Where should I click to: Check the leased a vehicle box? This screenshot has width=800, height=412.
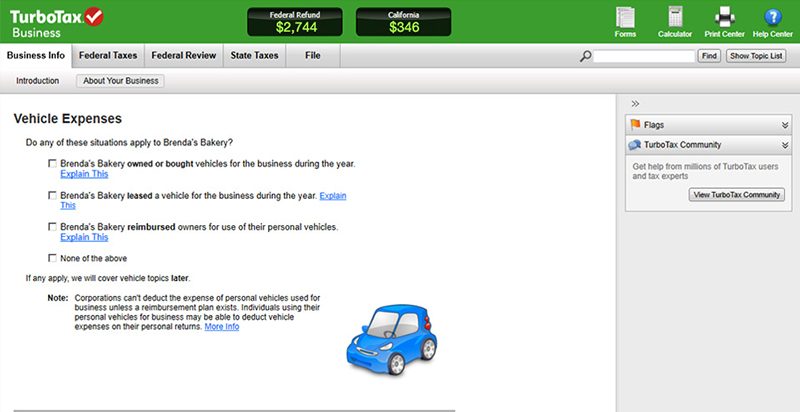pyautogui.click(x=52, y=196)
